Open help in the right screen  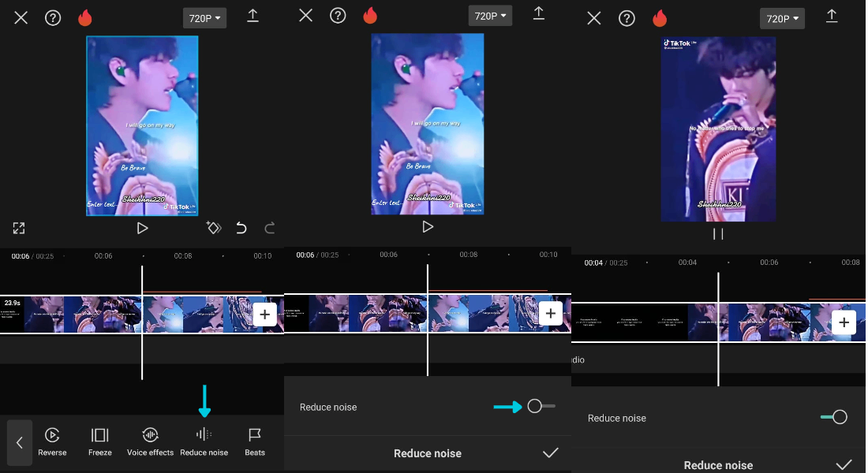[x=627, y=19]
